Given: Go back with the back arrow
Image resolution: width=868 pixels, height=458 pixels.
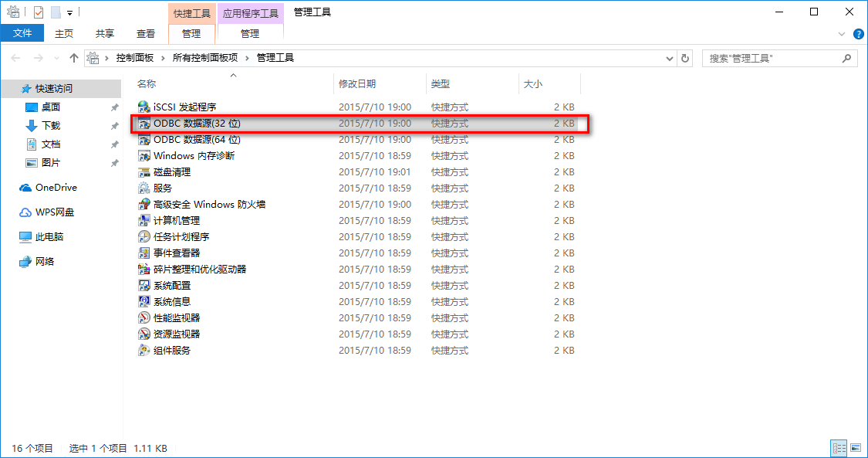Looking at the screenshot, I should click(16, 58).
